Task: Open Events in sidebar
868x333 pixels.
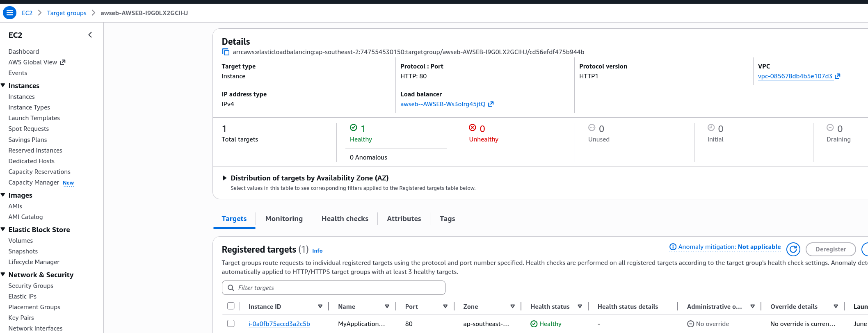Action: [18, 73]
